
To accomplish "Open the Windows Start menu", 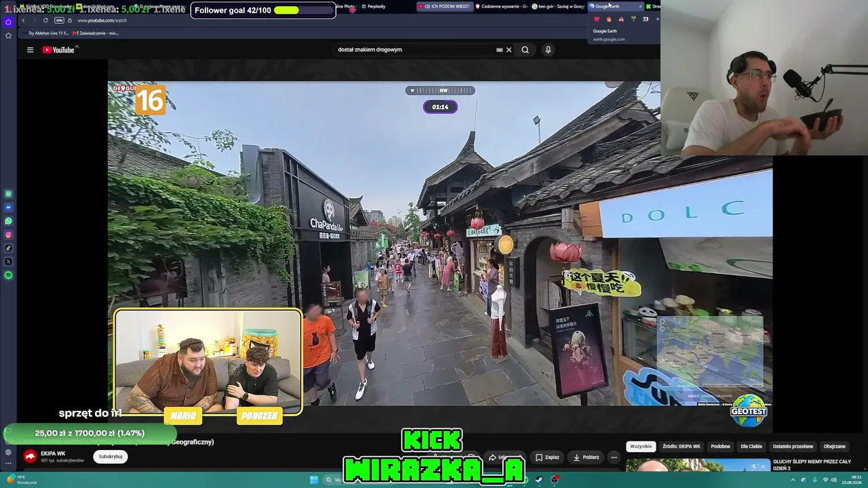I will pyautogui.click(x=314, y=480).
